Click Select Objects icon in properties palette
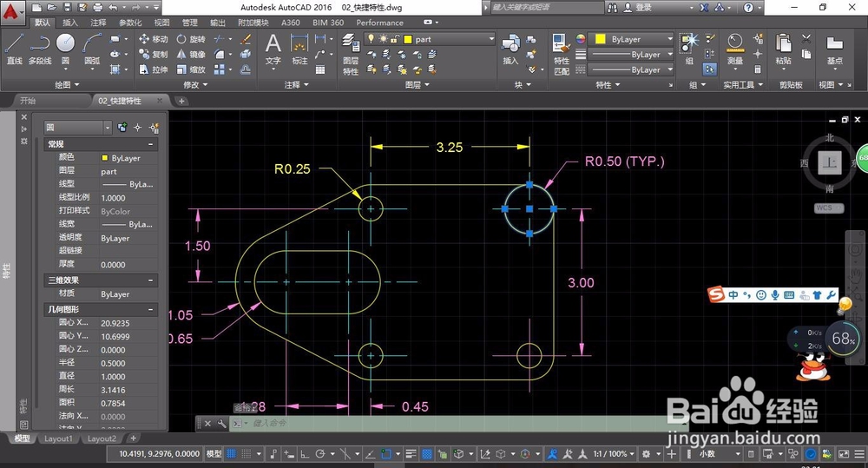 138,128
